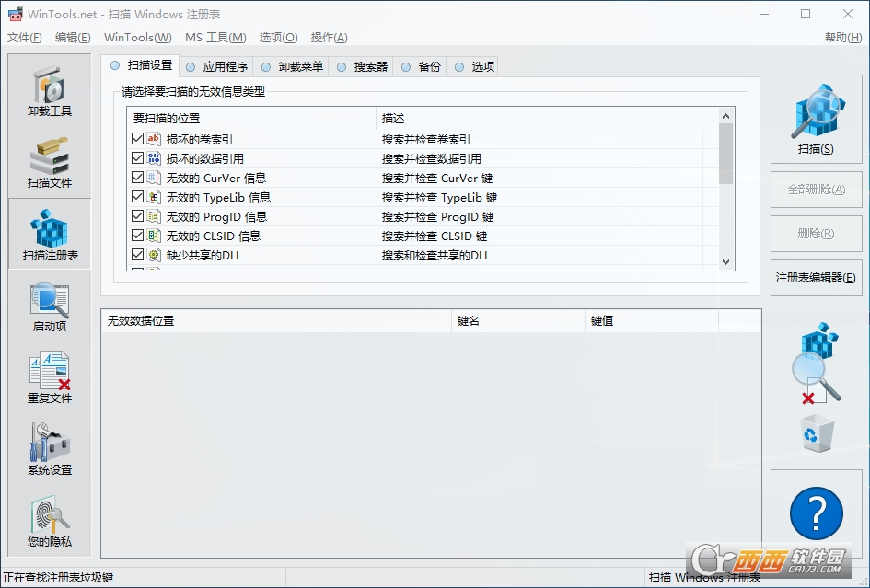Click the registry magnifier with red X icon
Viewport: 870px width, 588px height.
pyautogui.click(x=817, y=363)
